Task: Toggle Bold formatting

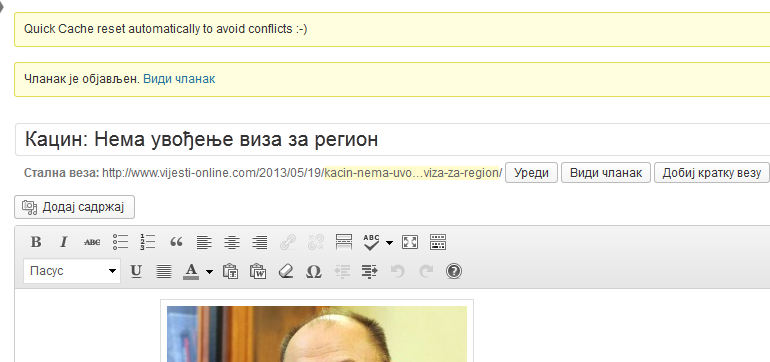Action: [36, 242]
